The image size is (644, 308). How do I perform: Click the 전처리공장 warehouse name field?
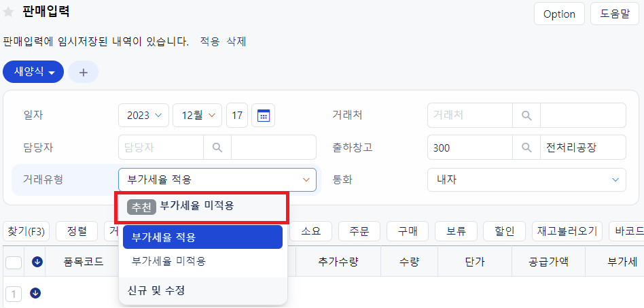click(x=583, y=148)
